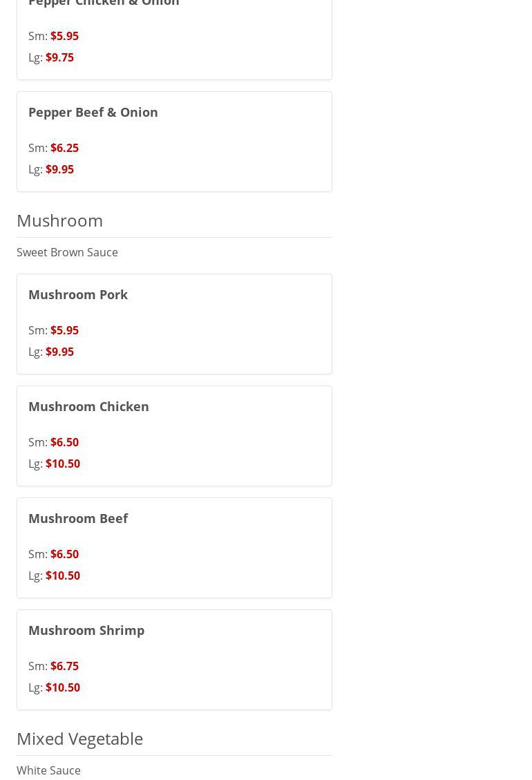Pick Mushroom Pork small $5.95 price
This screenshot has height=780, width=532.
tap(64, 330)
